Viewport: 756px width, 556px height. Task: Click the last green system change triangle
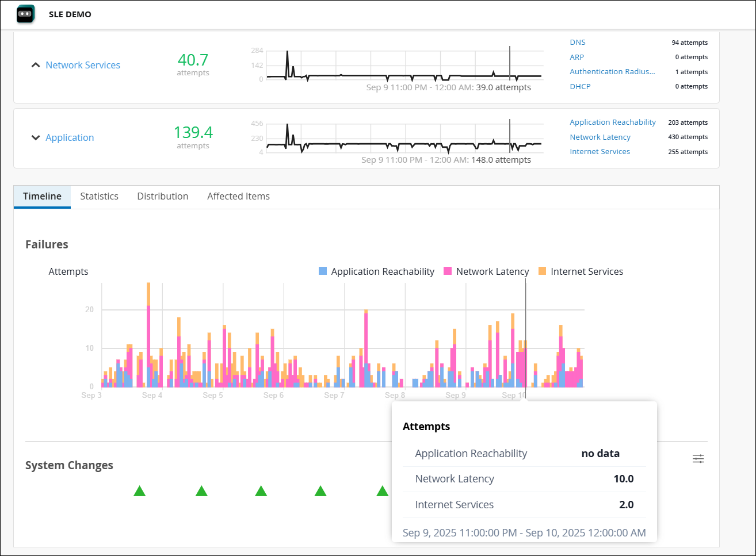(381, 491)
